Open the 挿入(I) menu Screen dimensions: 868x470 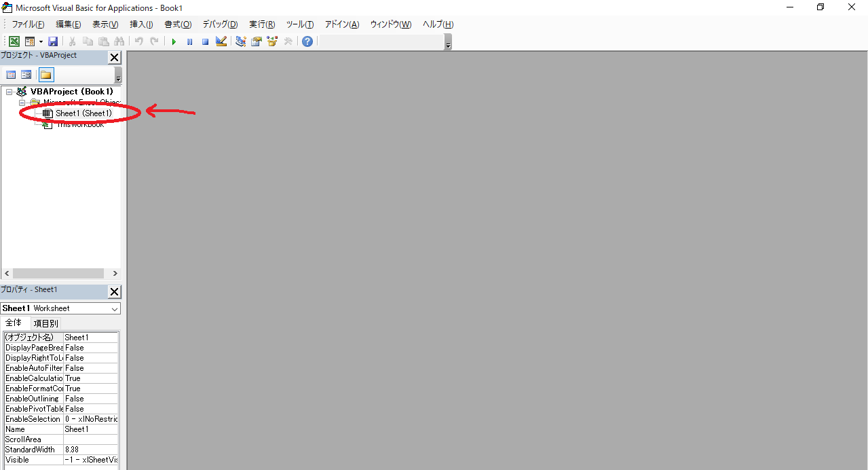(141, 24)
